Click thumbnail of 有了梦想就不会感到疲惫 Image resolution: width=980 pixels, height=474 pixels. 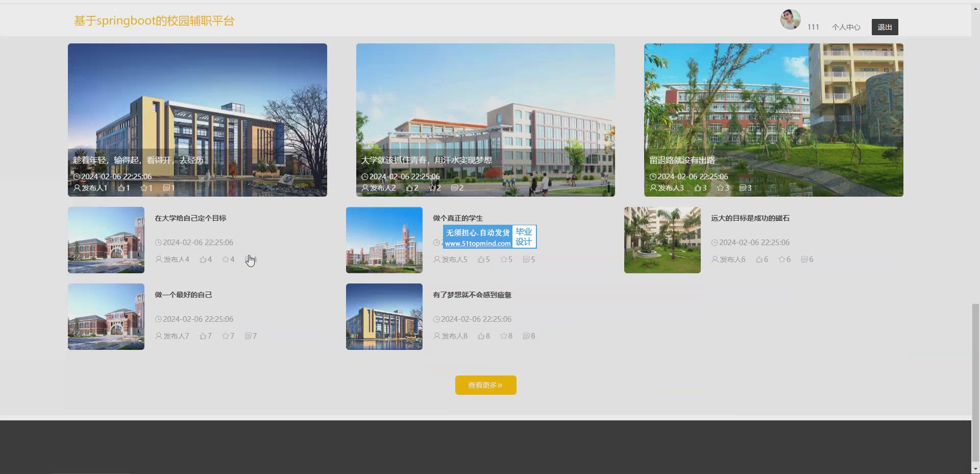[x=384, y=317]
